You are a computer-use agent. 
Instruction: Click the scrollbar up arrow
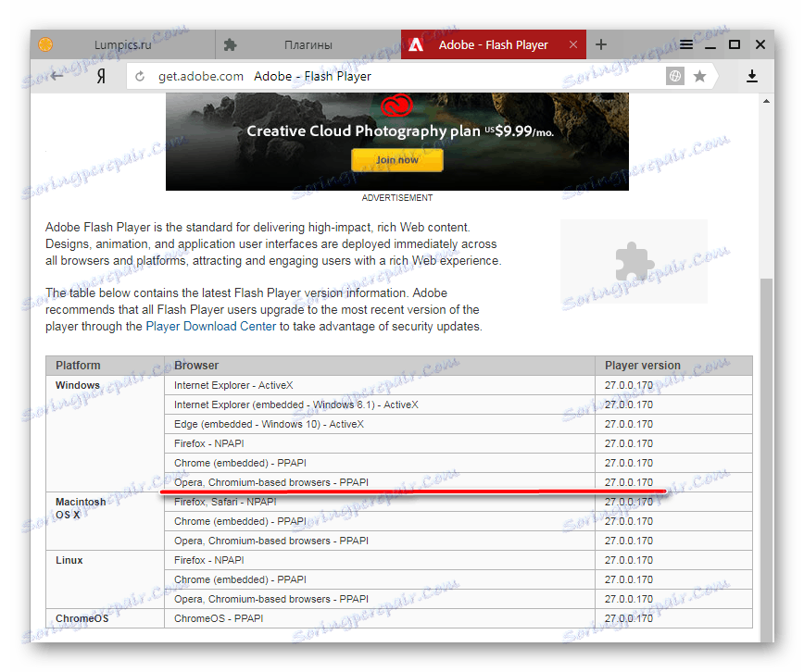point(766,102)
